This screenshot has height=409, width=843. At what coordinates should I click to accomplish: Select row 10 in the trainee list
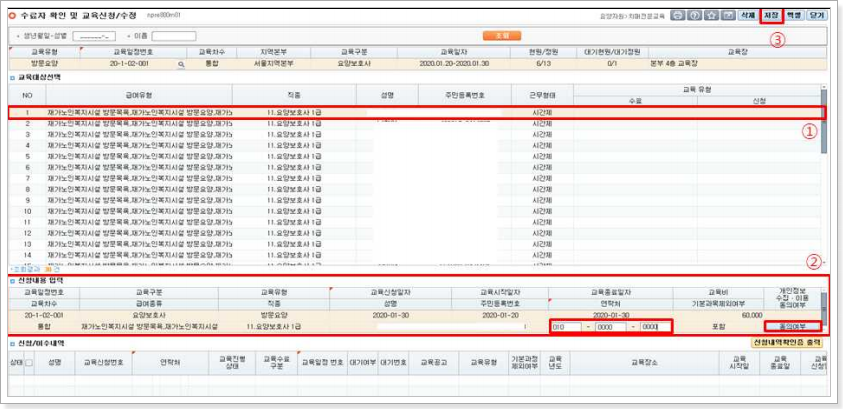click(x=415, y=211)
